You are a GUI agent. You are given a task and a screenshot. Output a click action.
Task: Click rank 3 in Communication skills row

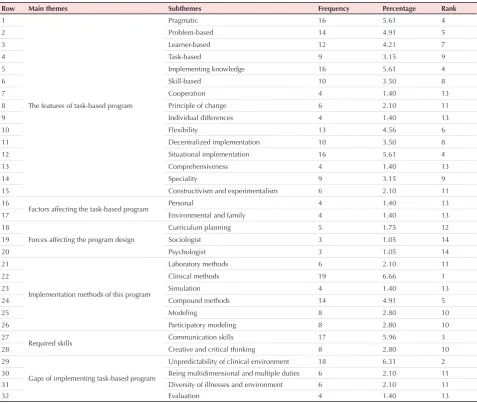coord(443,337)
